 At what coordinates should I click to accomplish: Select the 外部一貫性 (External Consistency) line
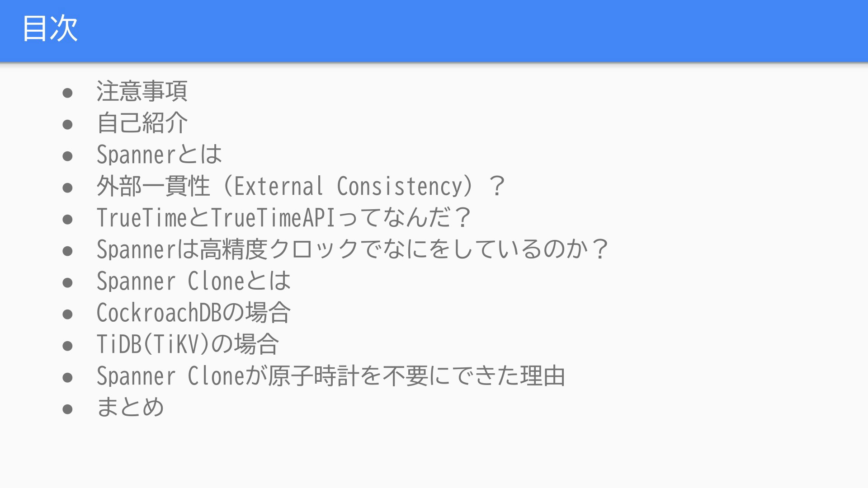tap(301, 186)
